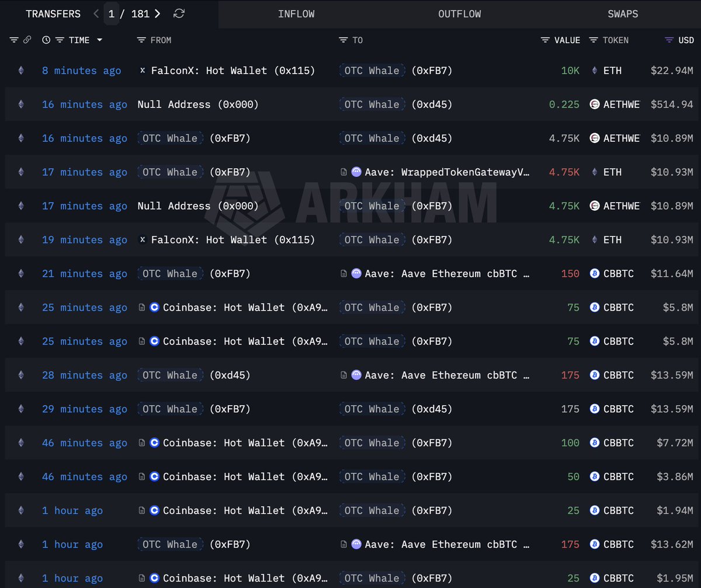Open FalconX Hot Wallet on 8 minutes row
Viewport: 701px width, 588px height.
(x=233, y=71)
